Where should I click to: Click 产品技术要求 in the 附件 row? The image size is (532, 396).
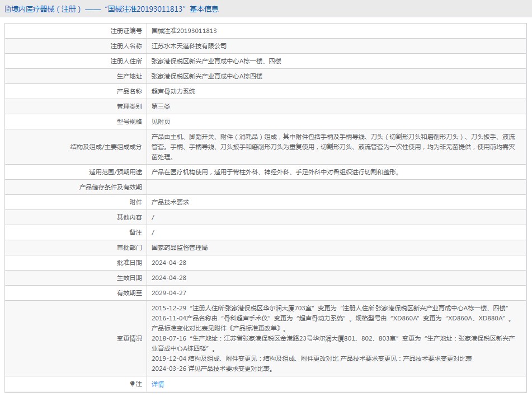[x=170, y=202]
